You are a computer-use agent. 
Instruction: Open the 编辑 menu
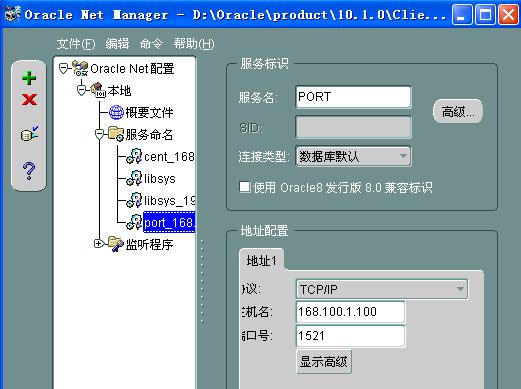click(x=117, y=44)
